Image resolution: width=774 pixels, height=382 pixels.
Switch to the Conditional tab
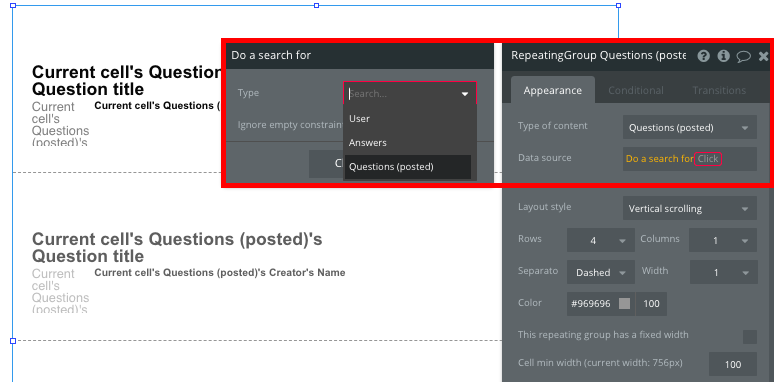tap(635, 90)
